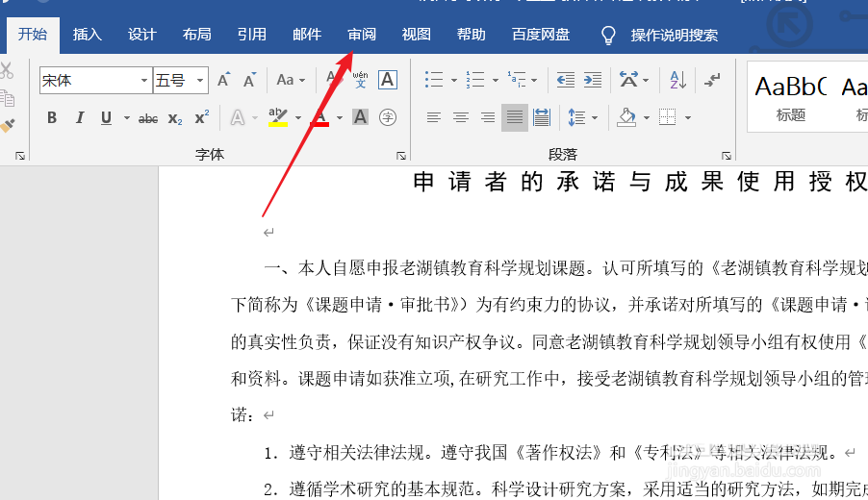
Task: Open paragraph dialog launcher in 段落 group
Action: [727, 156]
